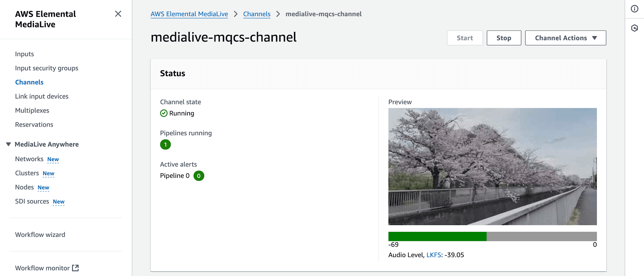
Task: Click the New badge beside Nodes
Action: [43, 187]
